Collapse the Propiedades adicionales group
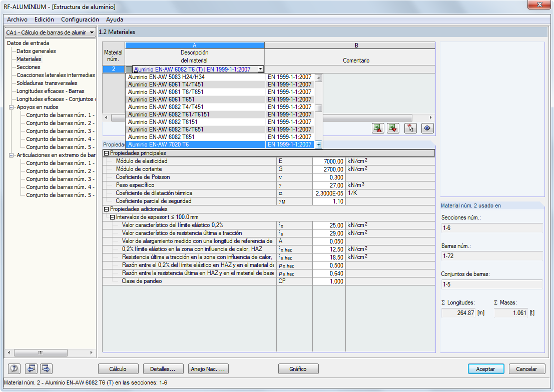The height and width of the screenshot is (392, 554). [106, 209]
